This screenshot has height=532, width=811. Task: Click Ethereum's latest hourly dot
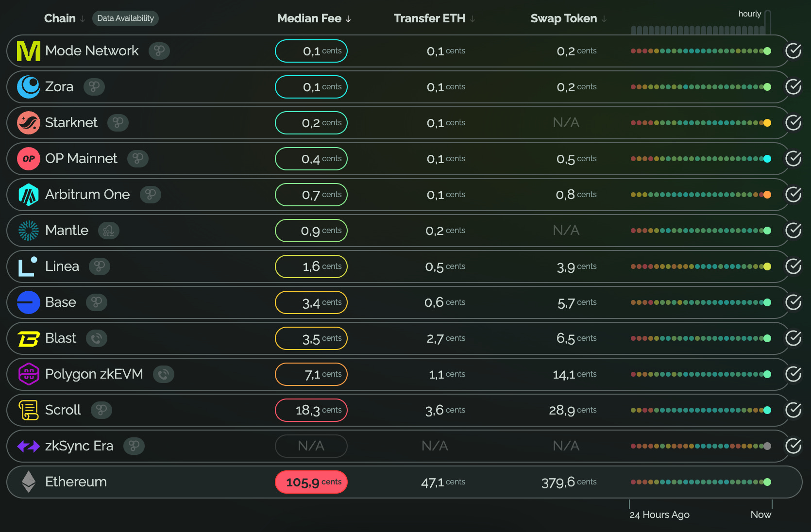pyautogui.click(x=767, y=482)
